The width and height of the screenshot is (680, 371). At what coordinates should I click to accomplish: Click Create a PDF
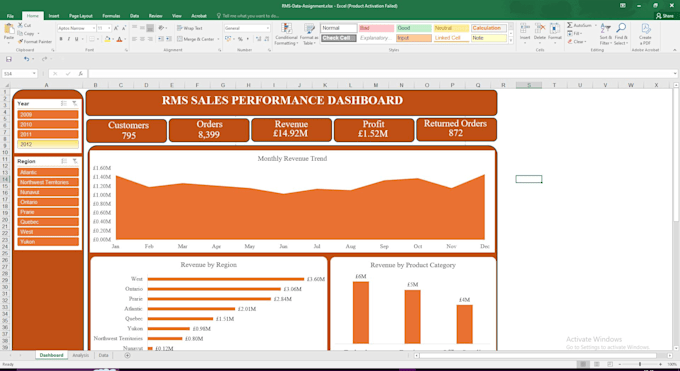click(x=645, y=34)
